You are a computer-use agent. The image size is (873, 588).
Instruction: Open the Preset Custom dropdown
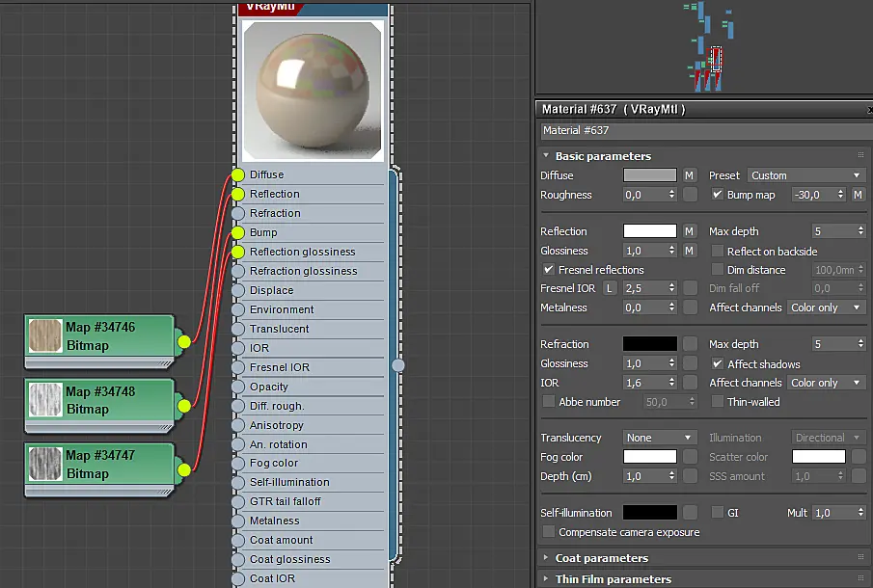[x=805, y=175]
